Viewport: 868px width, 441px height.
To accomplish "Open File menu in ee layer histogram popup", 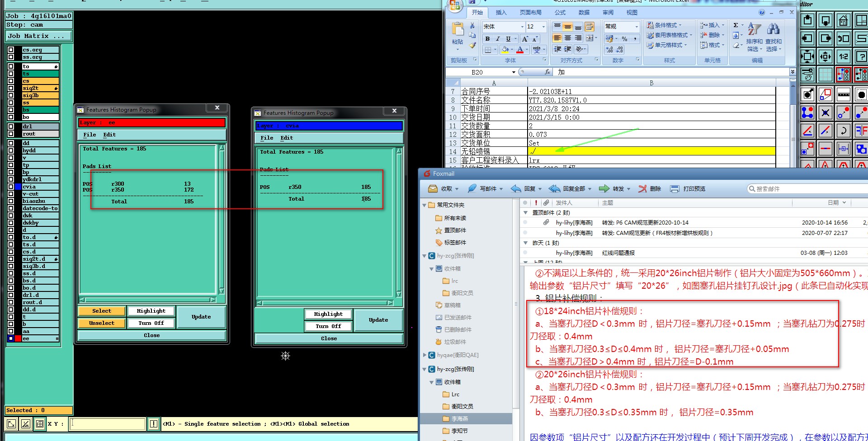I will tap(90, 135).
